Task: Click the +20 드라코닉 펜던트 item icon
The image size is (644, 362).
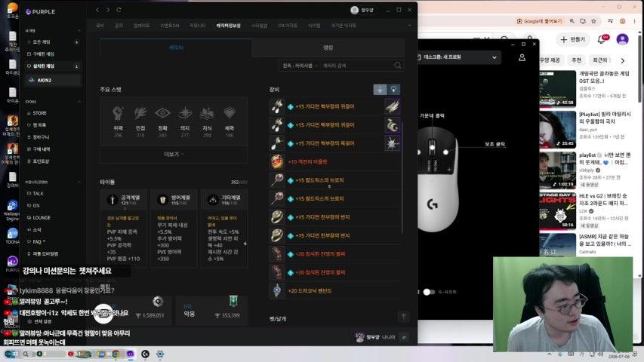Action: pos(277,290)
